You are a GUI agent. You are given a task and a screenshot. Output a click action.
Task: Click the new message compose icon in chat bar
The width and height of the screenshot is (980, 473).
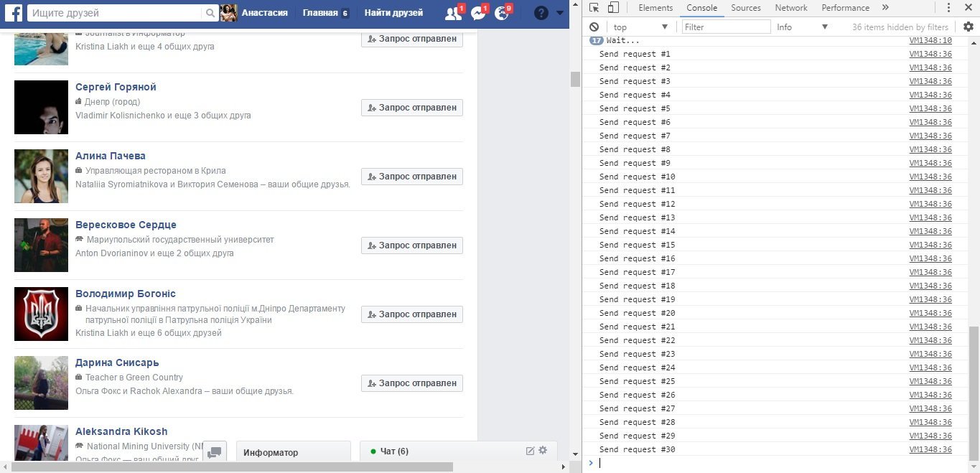(530, 451)
